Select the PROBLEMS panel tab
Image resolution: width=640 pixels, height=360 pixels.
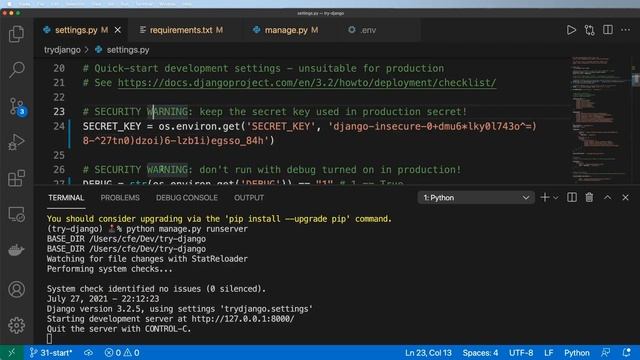[120, 198]
